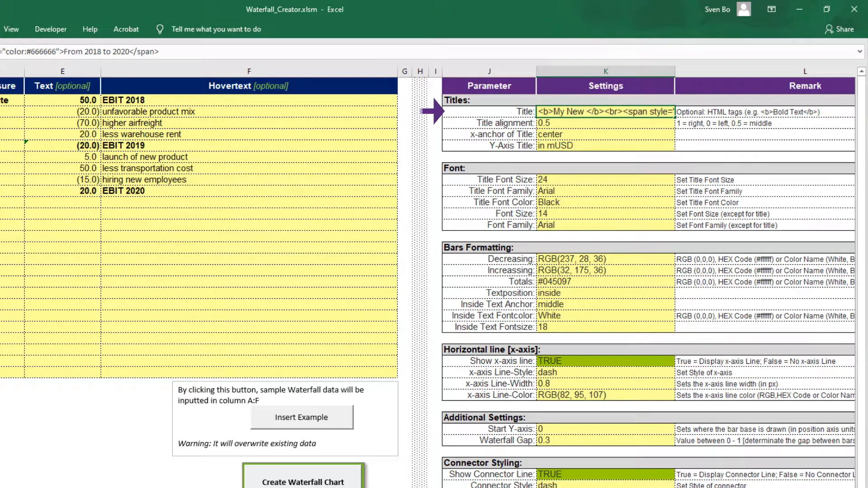Click the Sven Bo account avatar

pos(744,9)
